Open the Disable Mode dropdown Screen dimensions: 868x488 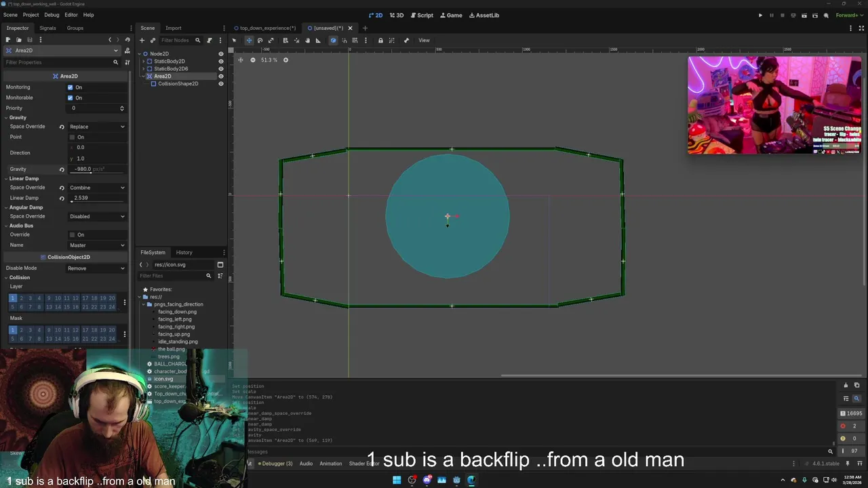[97, 268]
